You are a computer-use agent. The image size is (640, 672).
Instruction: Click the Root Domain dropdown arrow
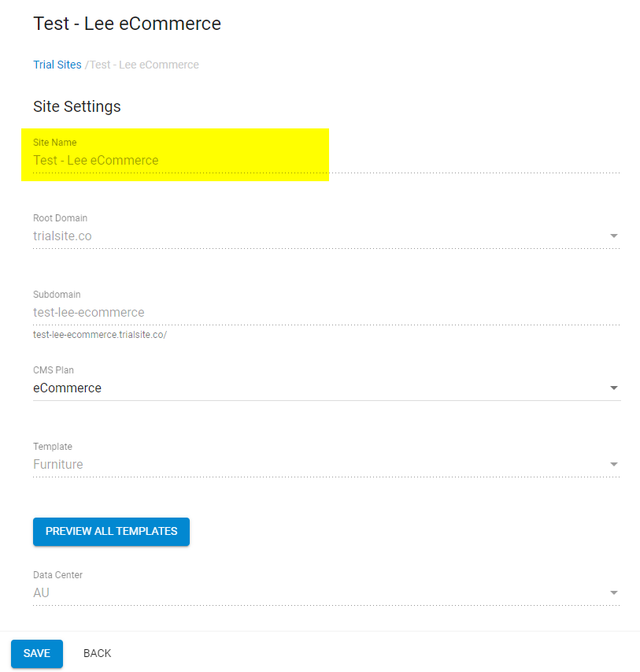[613, 236]
